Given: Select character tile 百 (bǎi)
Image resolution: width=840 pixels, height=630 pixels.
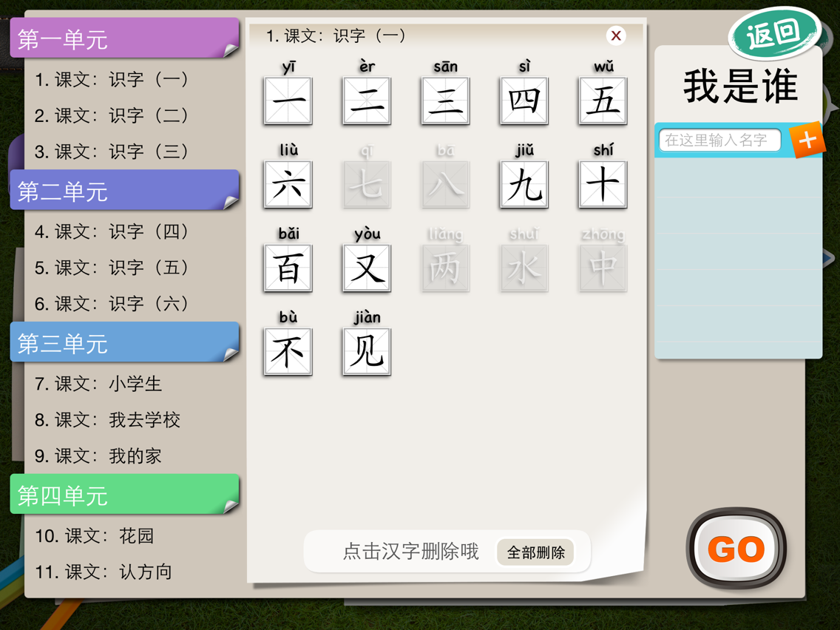Looking at the screenshot, I should pos(288,268).
